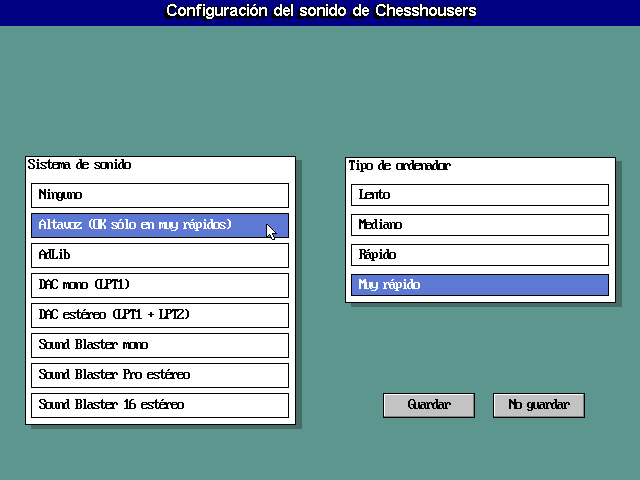This screenshot has width=640, height=480.
Task: Choose Sound Blaster mono
Action: point(160,345)
